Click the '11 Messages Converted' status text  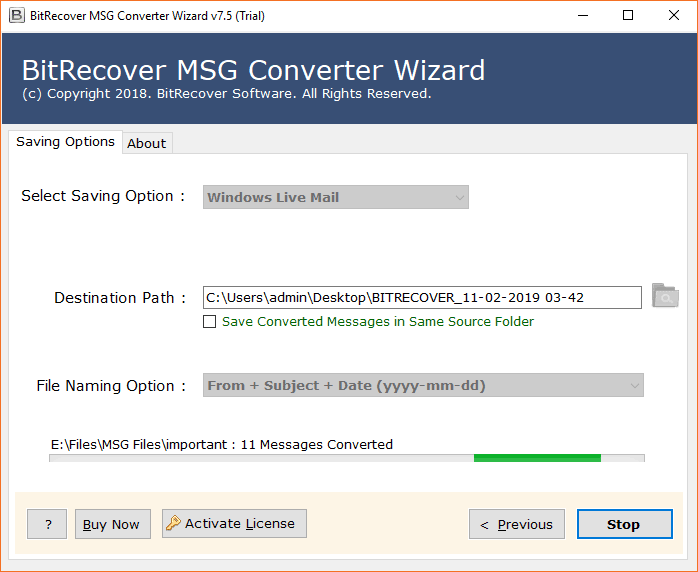(317, 445)
